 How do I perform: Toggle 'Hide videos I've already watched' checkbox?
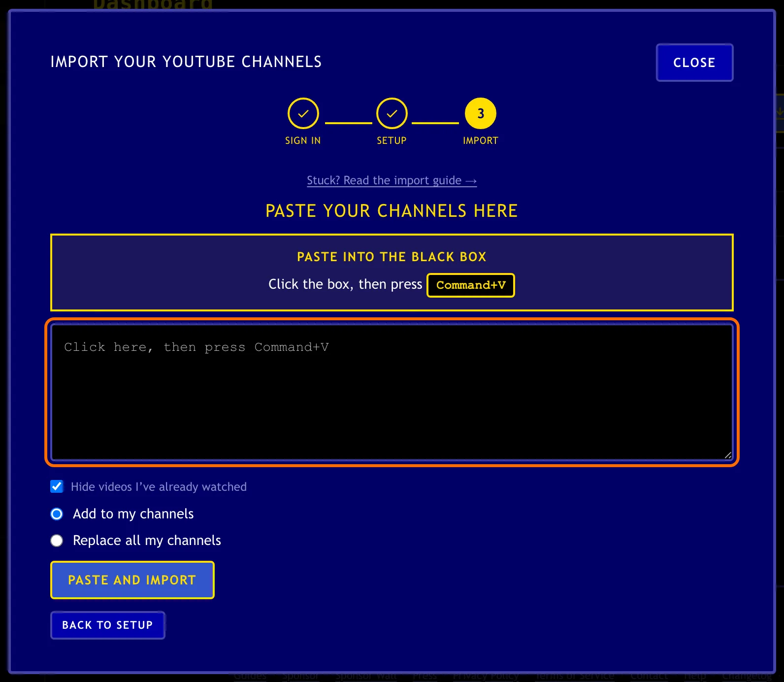(57, 487)
